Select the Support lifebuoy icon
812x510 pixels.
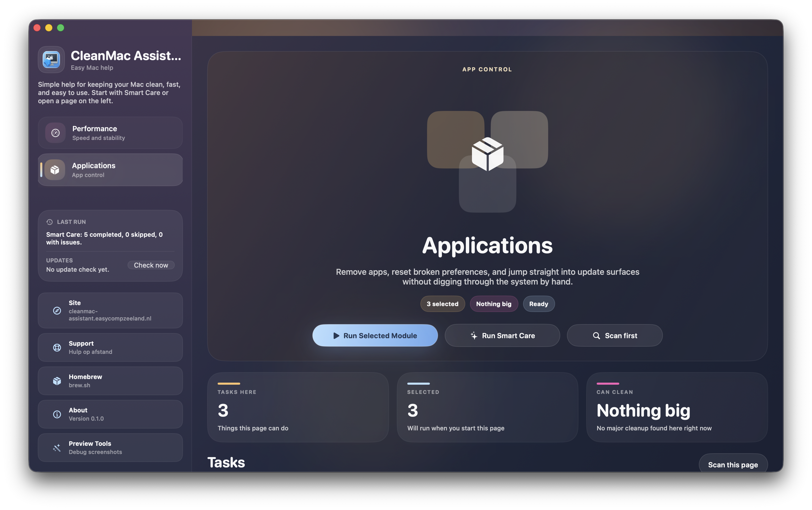57,347
